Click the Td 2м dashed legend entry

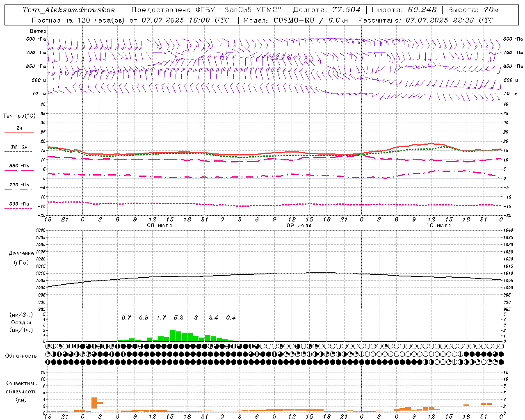pos(18,148)
